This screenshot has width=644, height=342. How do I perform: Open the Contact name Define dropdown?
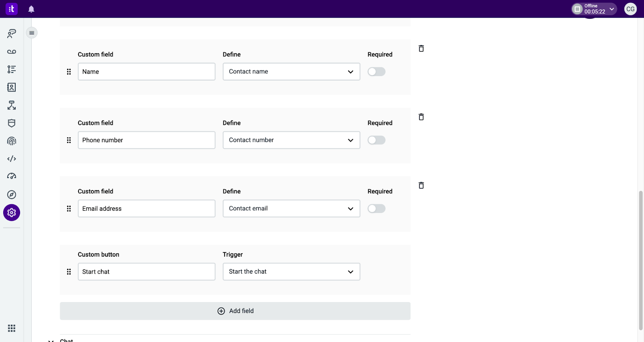coord(291,72)
